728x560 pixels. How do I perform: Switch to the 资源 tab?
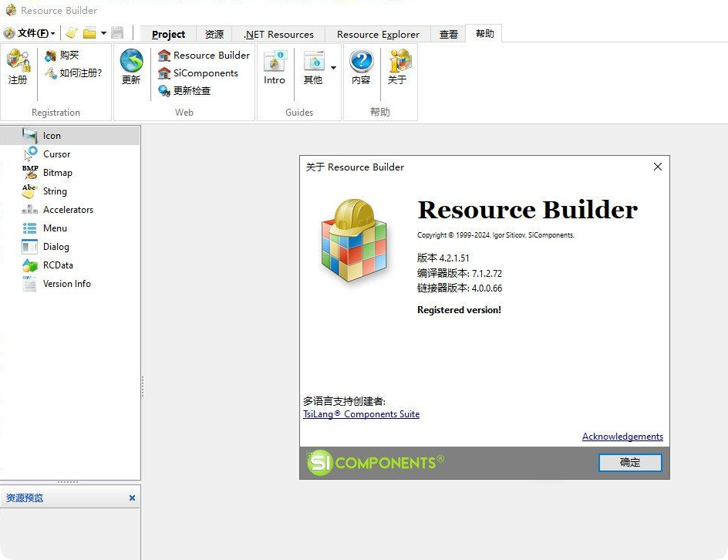(x=214, y=35)
